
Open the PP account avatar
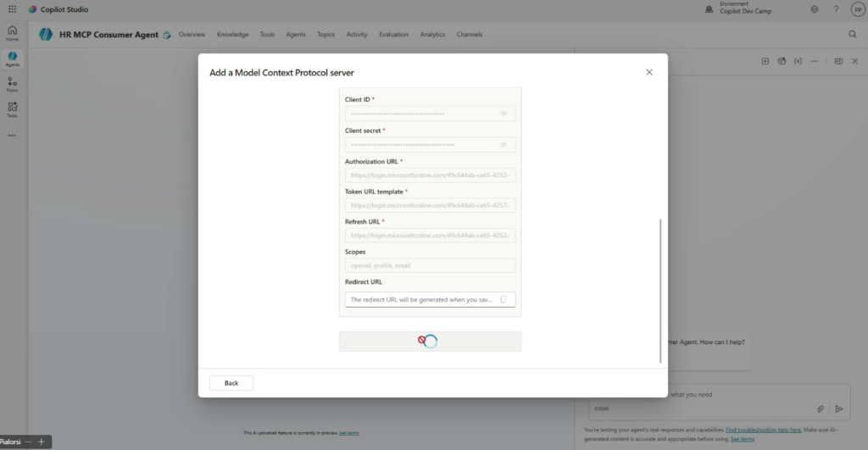click(x=858, y=9)
